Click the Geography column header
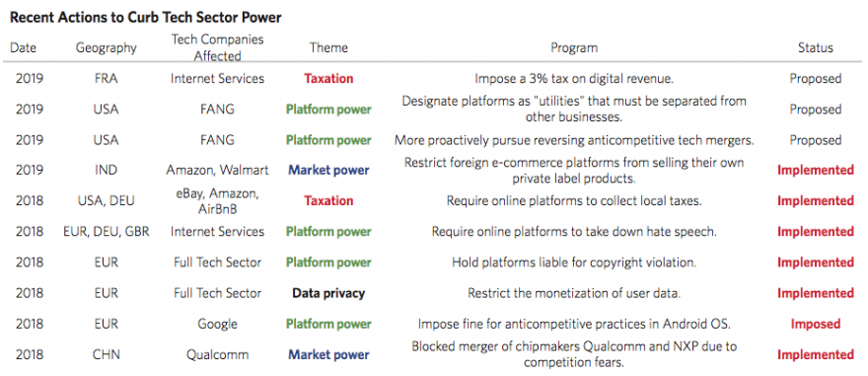868x376 pixels. tap(106, 48)
